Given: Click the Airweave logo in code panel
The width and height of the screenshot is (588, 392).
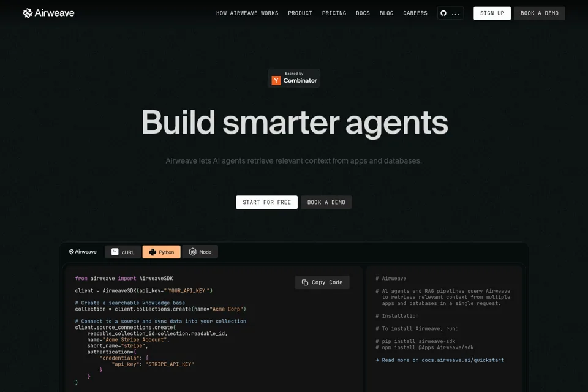Looking at the screenshot, I should pos(83,252).
